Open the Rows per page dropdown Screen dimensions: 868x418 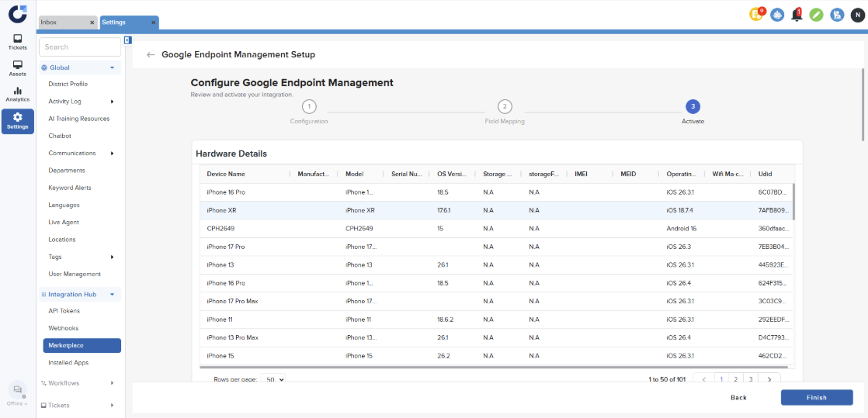click(x=273, y=379)
